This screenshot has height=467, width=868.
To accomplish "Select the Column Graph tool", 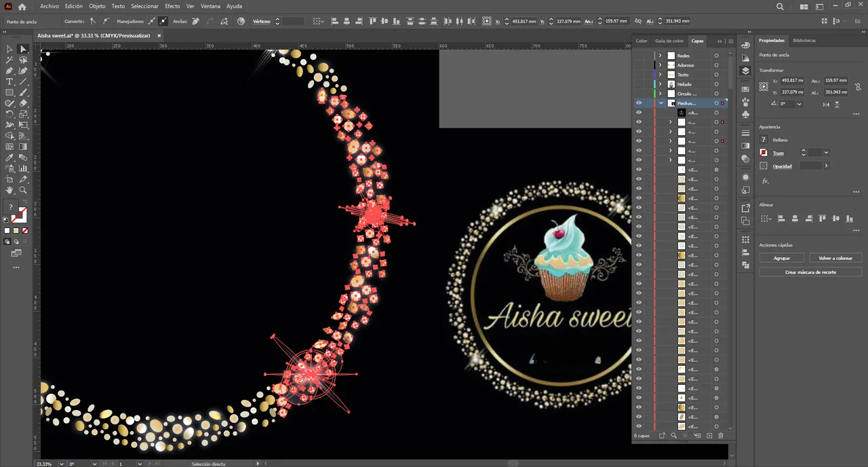I will point(23,168).
